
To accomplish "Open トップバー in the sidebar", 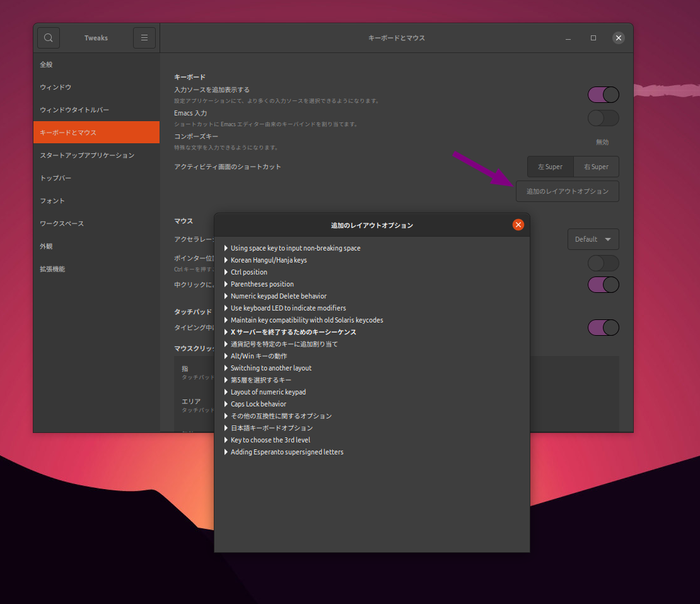I will (x=96, y=178).
